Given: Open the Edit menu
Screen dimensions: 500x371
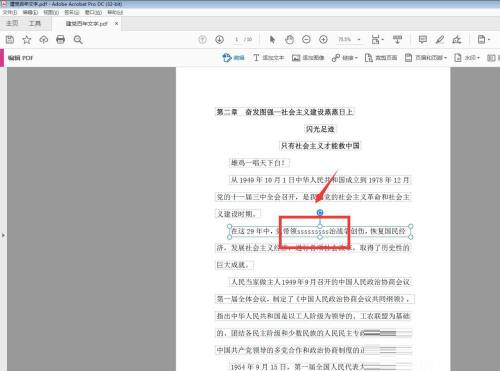Looking at the screenshot, I should click(30, 12).
